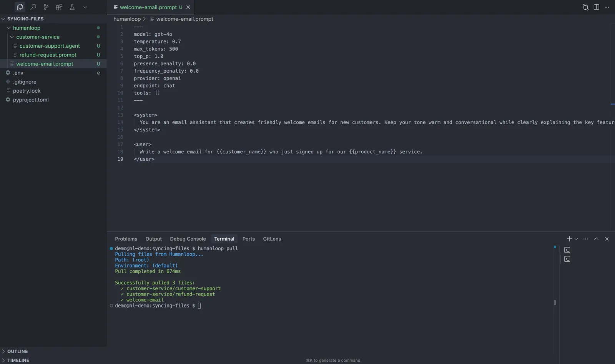Open editor more actions ellipsis
The image size is (615, 364).
(607, 7)
